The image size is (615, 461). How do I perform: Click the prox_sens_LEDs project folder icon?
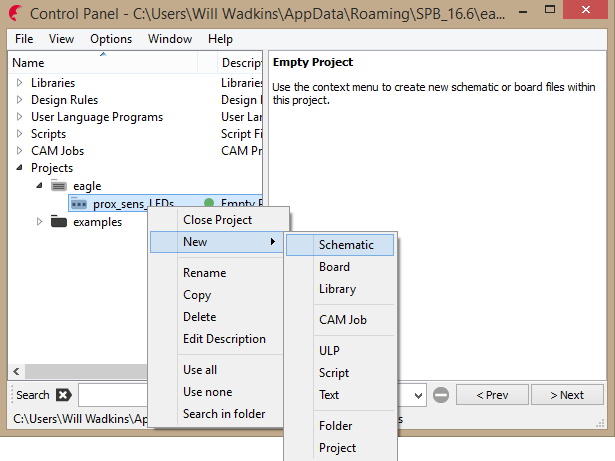point(78,204)
